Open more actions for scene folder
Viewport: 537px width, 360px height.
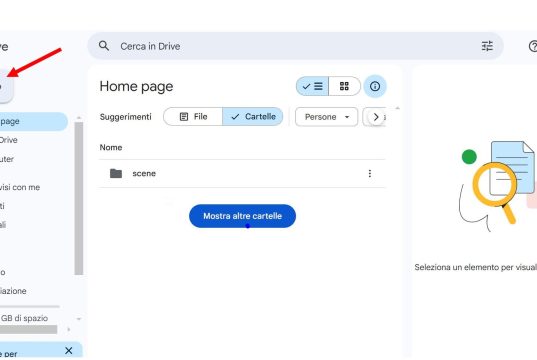click(370, 173)
